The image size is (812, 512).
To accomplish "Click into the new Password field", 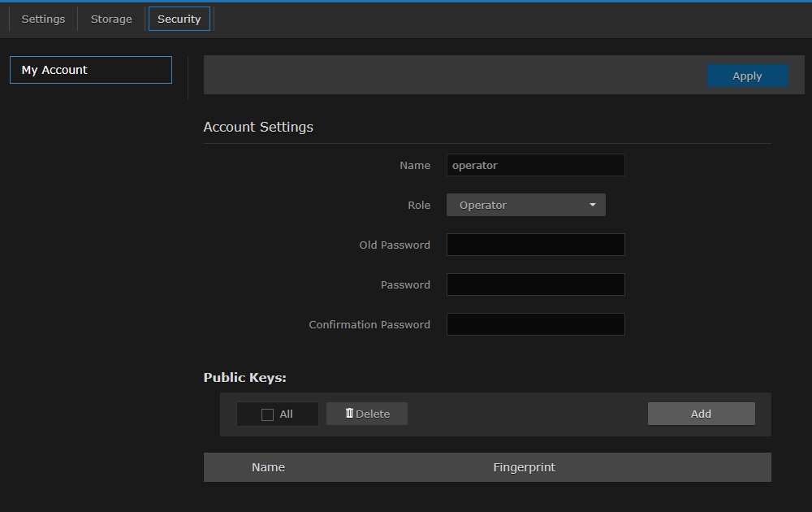I will coord(535,284).
